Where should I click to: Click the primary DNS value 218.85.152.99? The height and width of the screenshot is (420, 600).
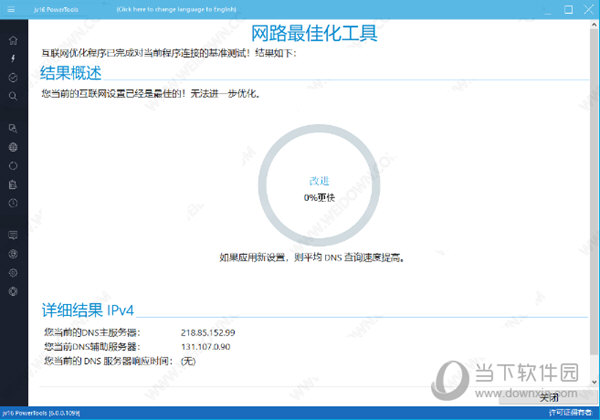click(x=208, y=333)
